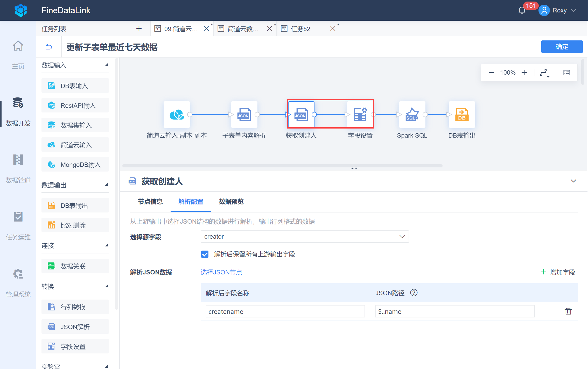Click the FineDataLink logo icon
Image resolution: width=588 pixels, height=369 pixels.
21,10
